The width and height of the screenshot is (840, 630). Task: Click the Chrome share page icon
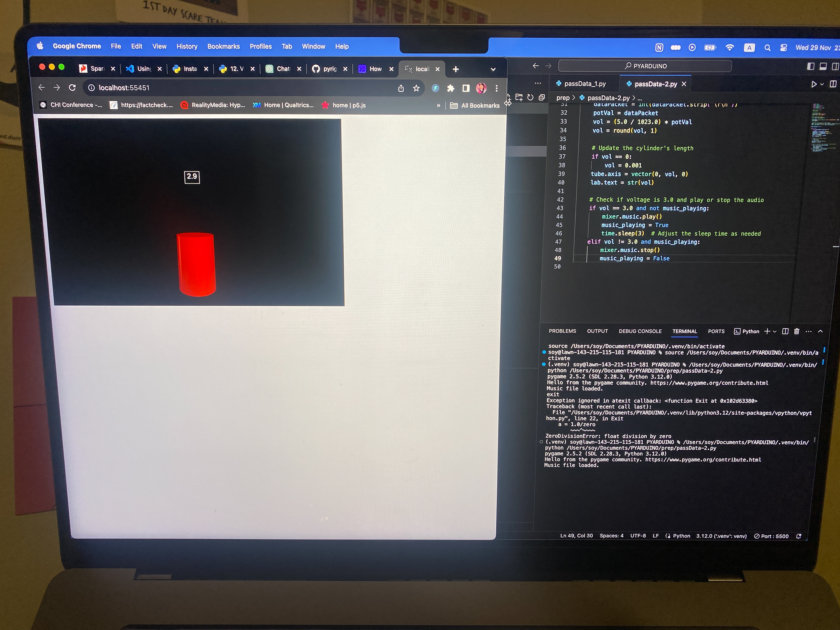pyautogui.click(x=401, y=88)
